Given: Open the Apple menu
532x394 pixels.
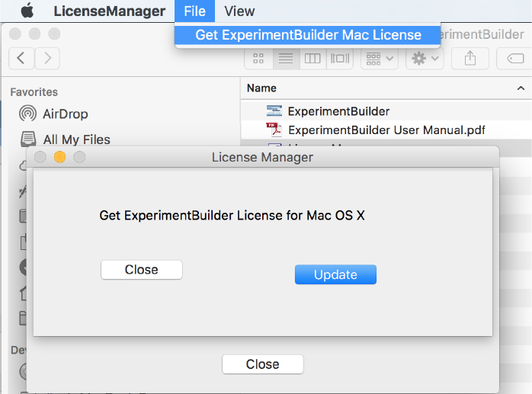Looking at the screenshot, I should (27, 11).
